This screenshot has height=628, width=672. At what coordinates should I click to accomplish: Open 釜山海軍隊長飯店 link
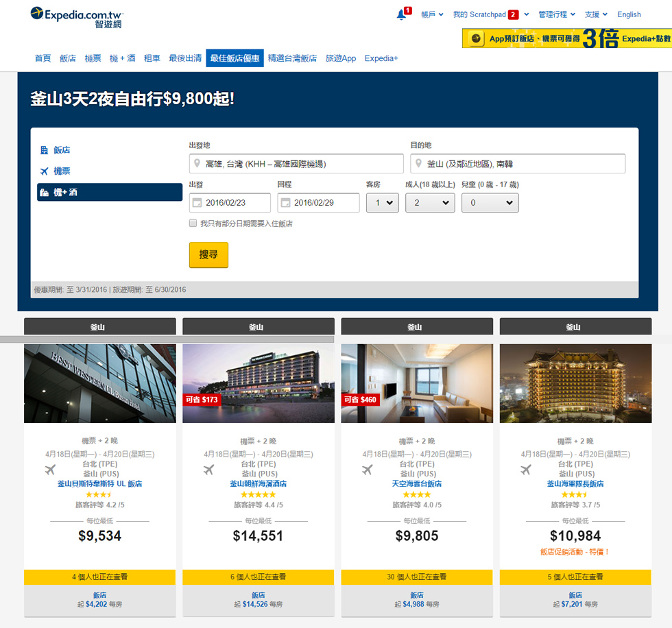[575, 483]
